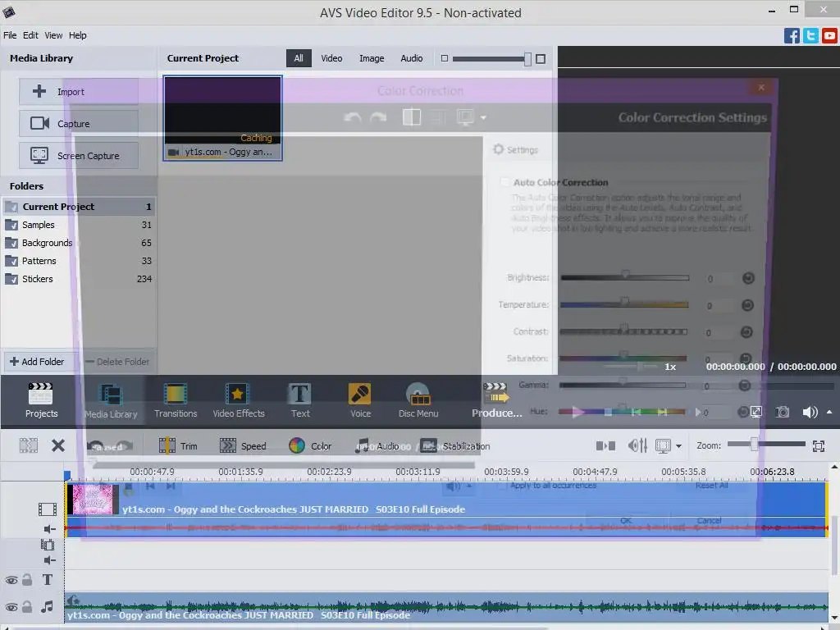Open the Twitter icon link
This screenshot has width=840, height=630.
coord(810,36)
